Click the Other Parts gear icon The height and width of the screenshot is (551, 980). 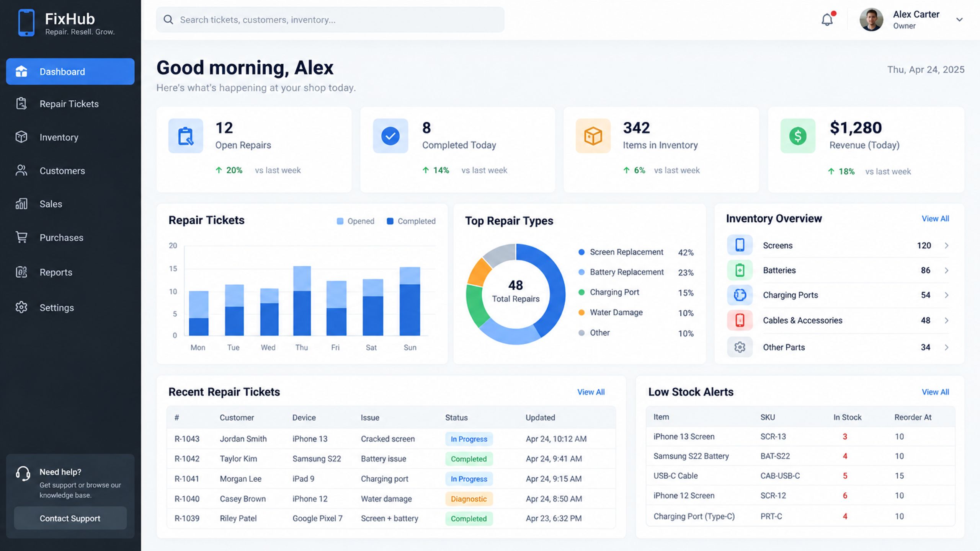tap(740, 347)
